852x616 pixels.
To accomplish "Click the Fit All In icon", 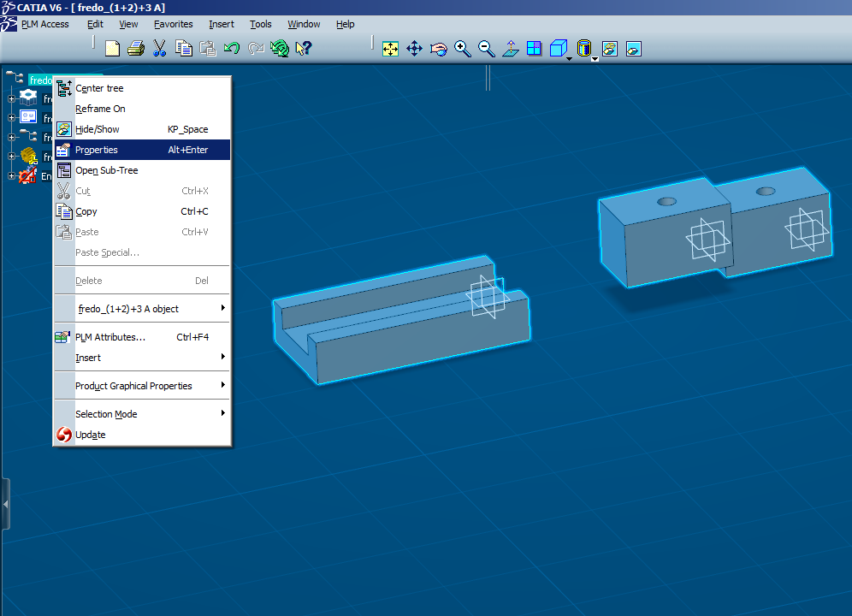I will tap(390, 49).
